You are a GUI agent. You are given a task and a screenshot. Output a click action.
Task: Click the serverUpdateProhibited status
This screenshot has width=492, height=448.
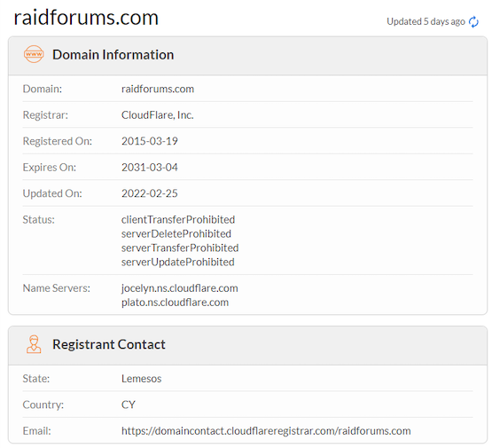(x=178, y=262)
